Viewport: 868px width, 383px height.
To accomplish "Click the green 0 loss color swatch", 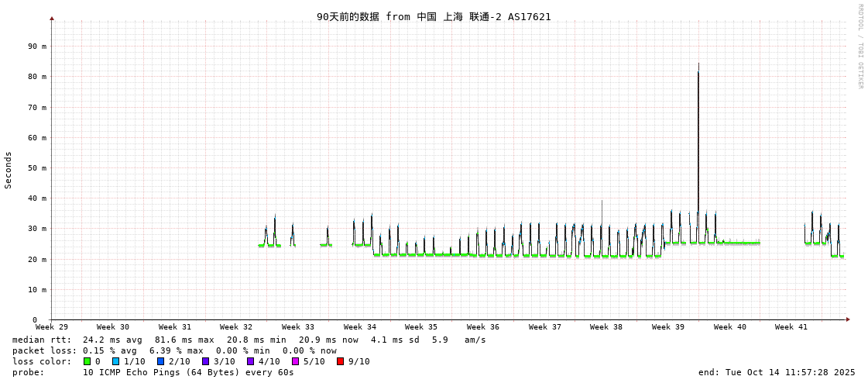I will pyautogui.click(x=87, y=361).
